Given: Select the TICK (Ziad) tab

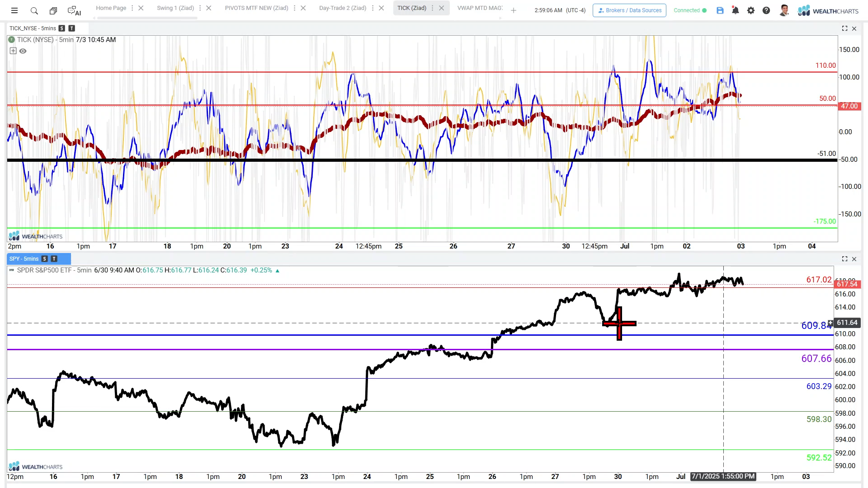Looking at the screenshot, I should coord(412,8).
